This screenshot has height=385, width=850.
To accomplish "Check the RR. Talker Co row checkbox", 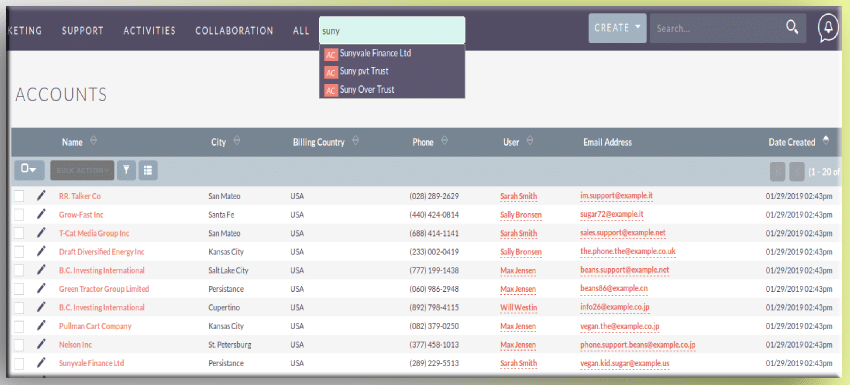I will 19,196.
